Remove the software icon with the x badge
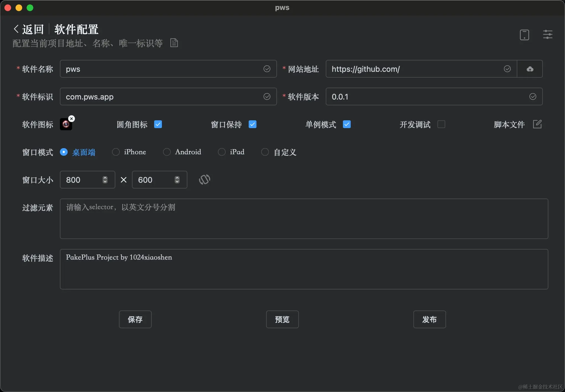 pyautogui.click(x=72, y=119)
